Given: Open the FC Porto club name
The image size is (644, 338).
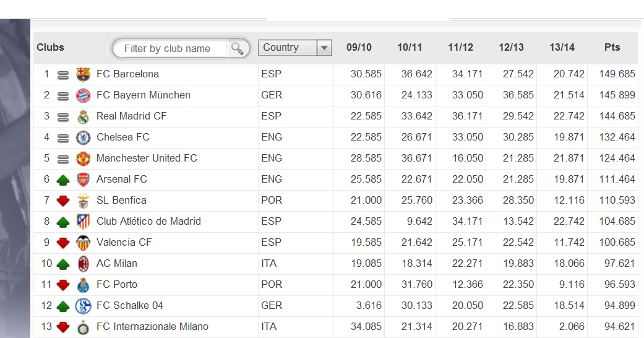Looking at the screenshot, I should pos(117,284).
